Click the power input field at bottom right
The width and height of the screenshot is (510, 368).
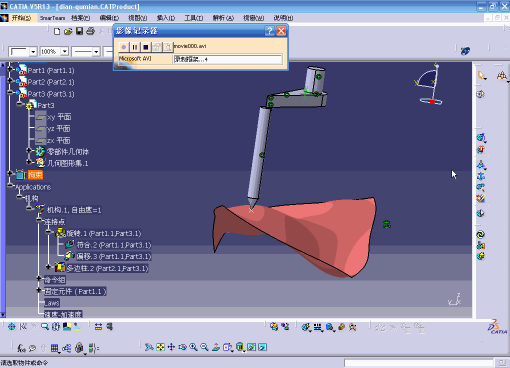pos(419,363)
